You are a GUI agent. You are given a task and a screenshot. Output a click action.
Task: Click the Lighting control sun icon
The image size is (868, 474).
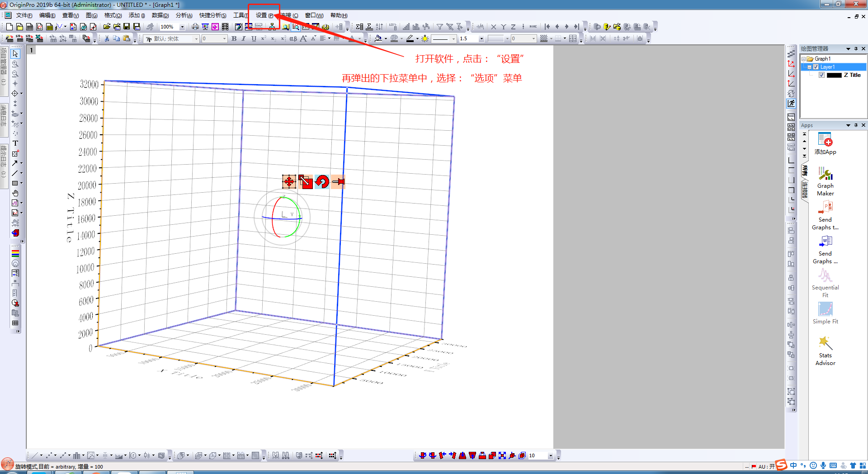pos(425,39)
